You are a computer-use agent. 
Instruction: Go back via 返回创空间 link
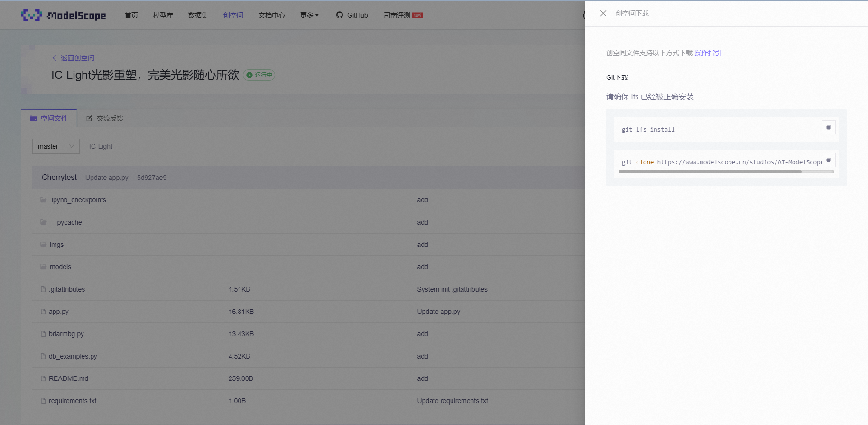click(x=73, y=58)
